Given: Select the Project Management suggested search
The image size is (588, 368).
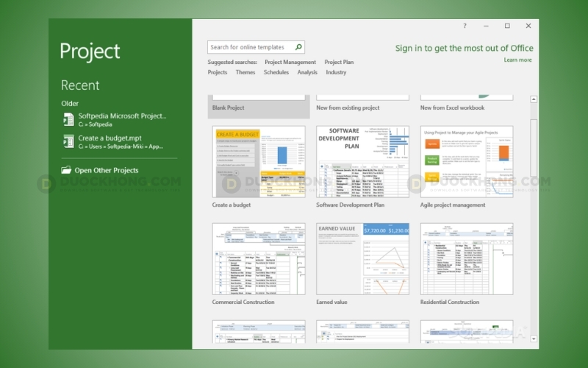Looking at the screenshot, I should (290, 63).
